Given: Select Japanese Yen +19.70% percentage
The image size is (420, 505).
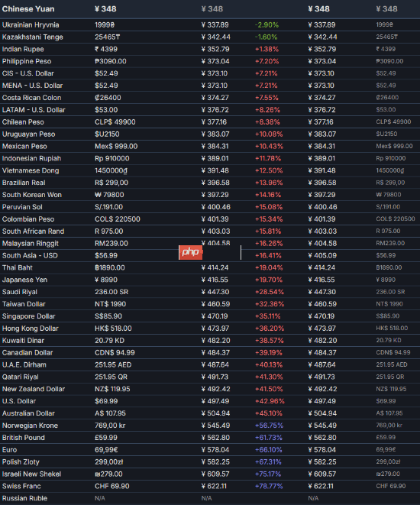Looking at the screenshot, I should coord(268,280).
